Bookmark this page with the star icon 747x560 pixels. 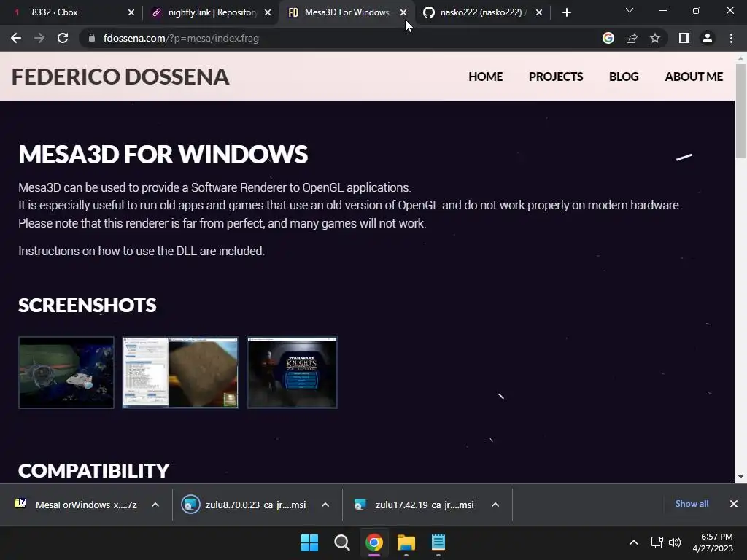(655, 38)
